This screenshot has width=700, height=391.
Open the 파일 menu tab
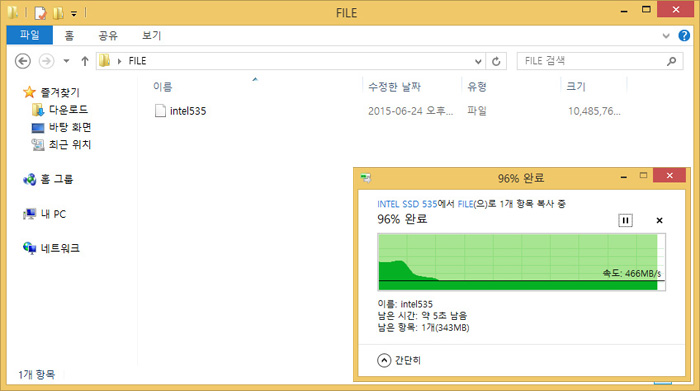pyautogui.click(x=30, y=35)
